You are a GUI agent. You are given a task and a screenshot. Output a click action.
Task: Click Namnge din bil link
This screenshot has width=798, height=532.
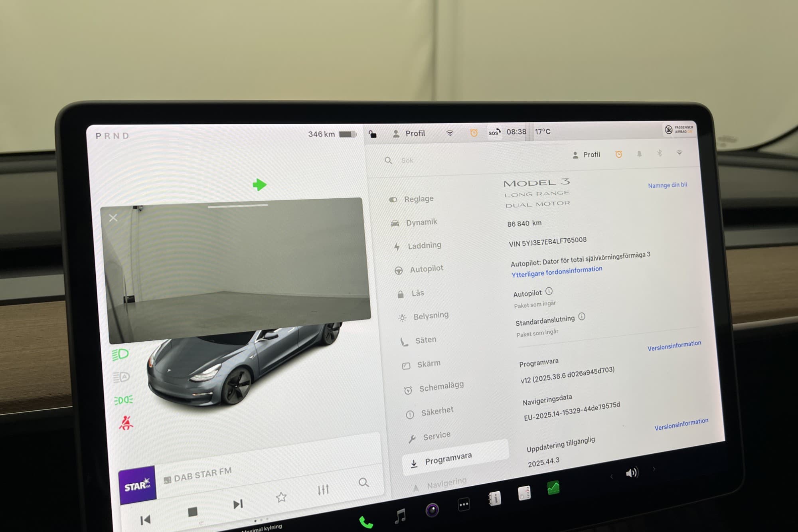(x=667, y=185)
